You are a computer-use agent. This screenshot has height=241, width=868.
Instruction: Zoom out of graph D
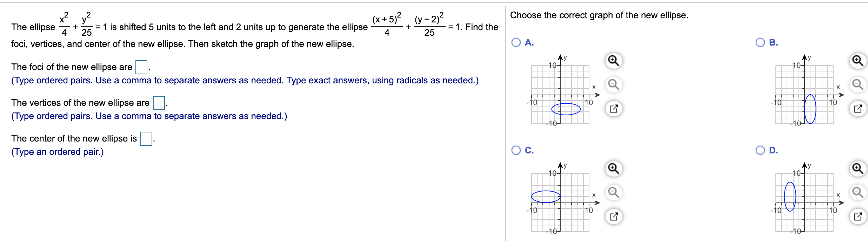point(858,192)
